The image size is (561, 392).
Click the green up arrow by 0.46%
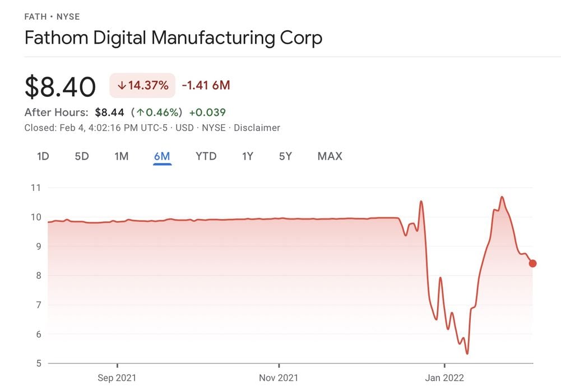[x=140, y=113]
